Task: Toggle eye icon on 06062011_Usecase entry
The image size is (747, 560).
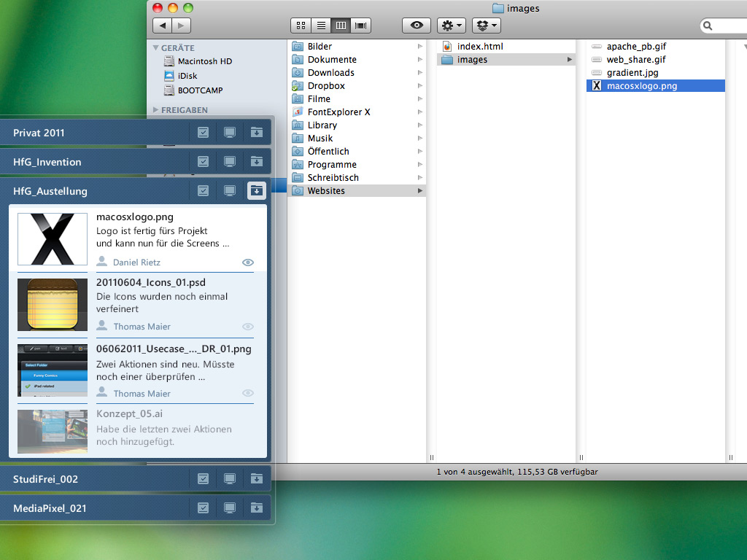Action: pyautogui.click(x=248, y=393)
